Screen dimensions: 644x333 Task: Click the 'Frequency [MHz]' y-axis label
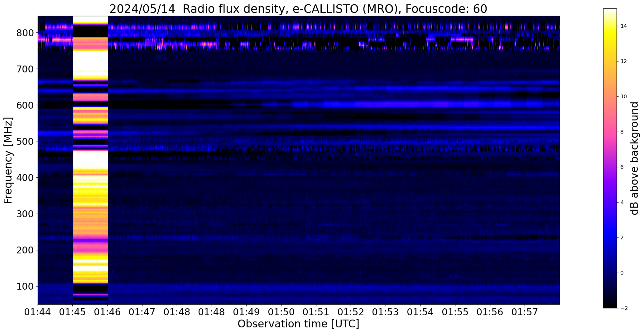point(8,160)
